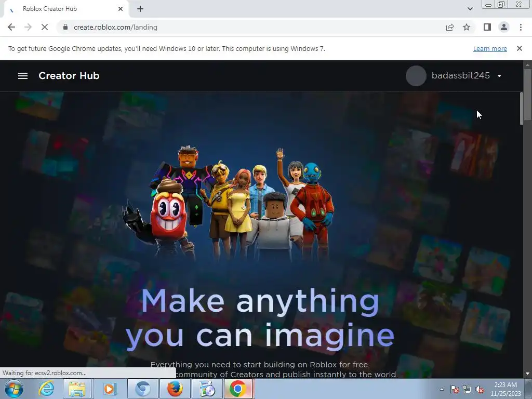Viewport: 532px width, 399px height.
Task: Open the Chromium icon in taskbar
Action: coord(142,389)
